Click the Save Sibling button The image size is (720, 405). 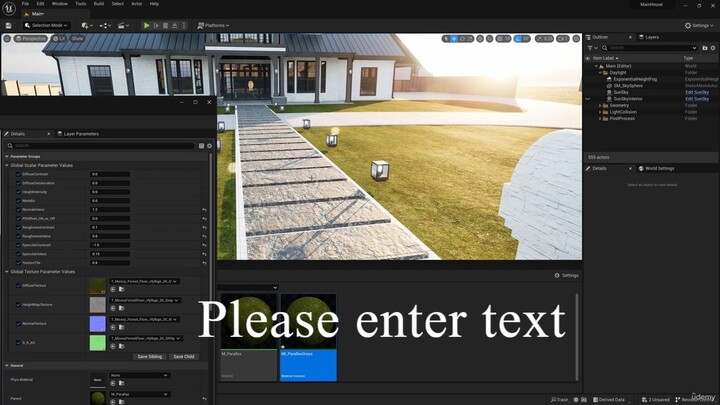coord(149,356)
